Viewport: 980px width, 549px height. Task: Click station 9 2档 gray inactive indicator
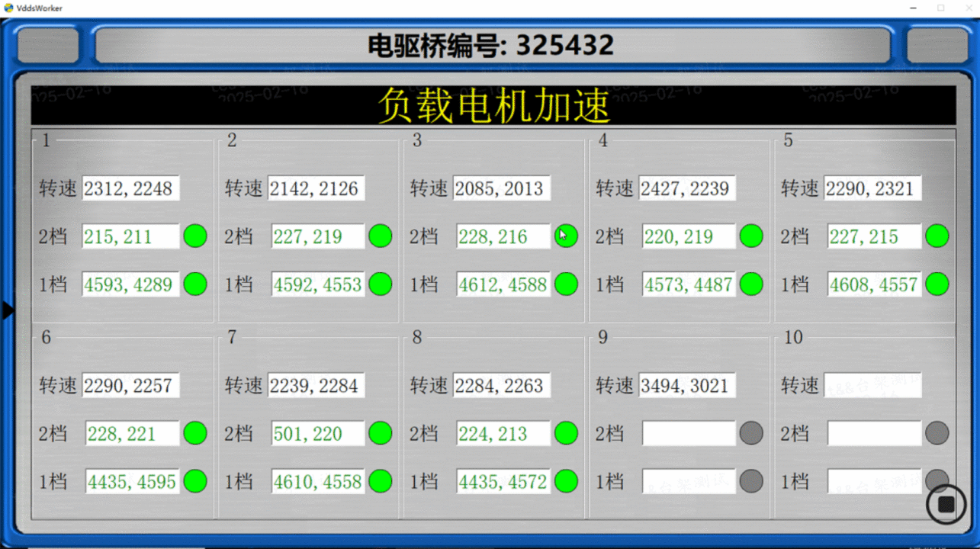point(751,433)
